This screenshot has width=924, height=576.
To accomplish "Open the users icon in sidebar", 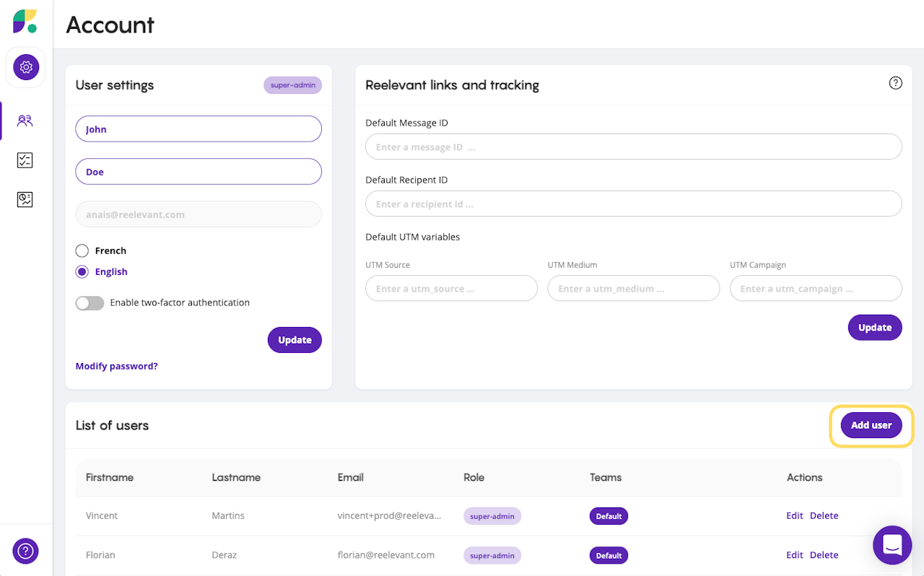I will coord(25,121).
